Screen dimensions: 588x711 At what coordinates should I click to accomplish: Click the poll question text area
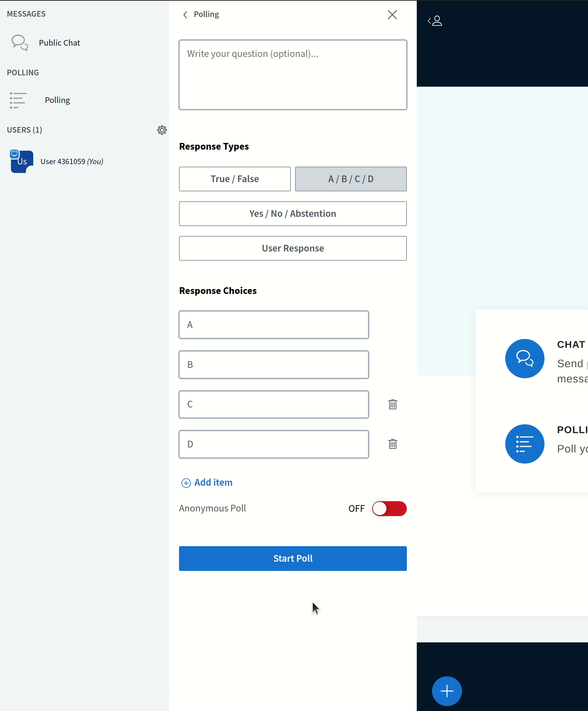[x=293, y=74]
